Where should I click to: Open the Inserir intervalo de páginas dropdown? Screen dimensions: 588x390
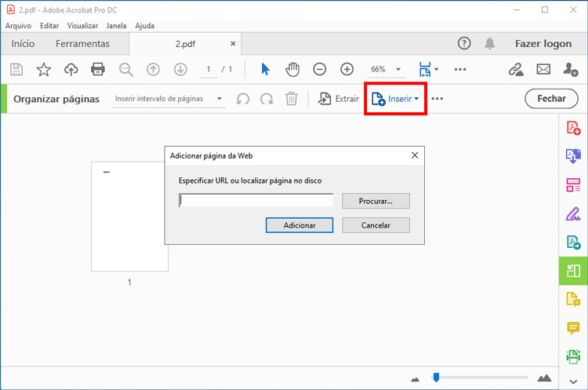pyautogui.click(x=169, y=99)
